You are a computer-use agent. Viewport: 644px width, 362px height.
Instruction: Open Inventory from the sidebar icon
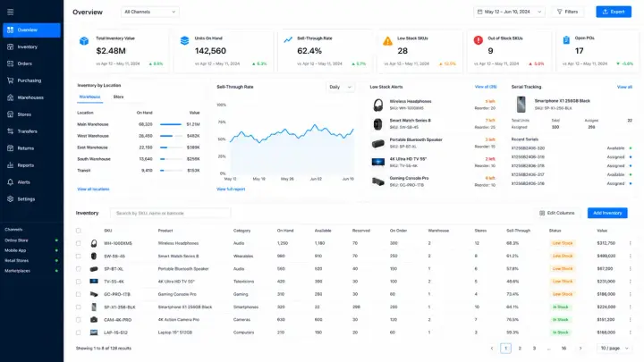pos(10,46)
